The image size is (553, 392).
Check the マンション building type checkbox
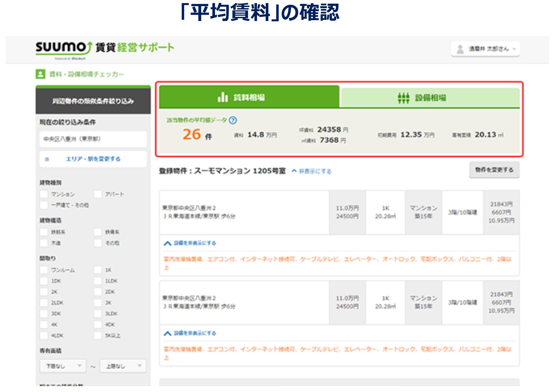tap(44, 194)
